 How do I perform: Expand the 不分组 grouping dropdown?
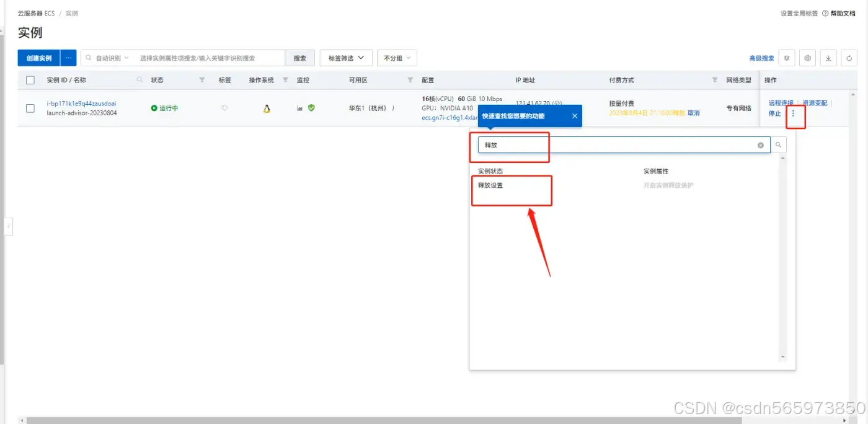[x=396, y=58]
